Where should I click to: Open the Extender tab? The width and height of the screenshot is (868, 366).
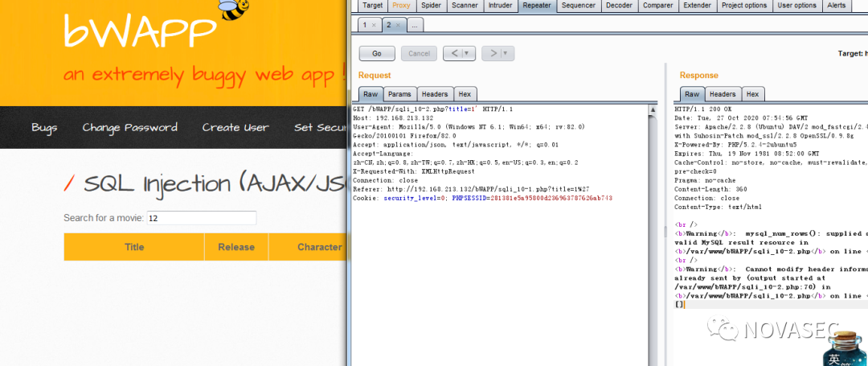tap(698, 6)
